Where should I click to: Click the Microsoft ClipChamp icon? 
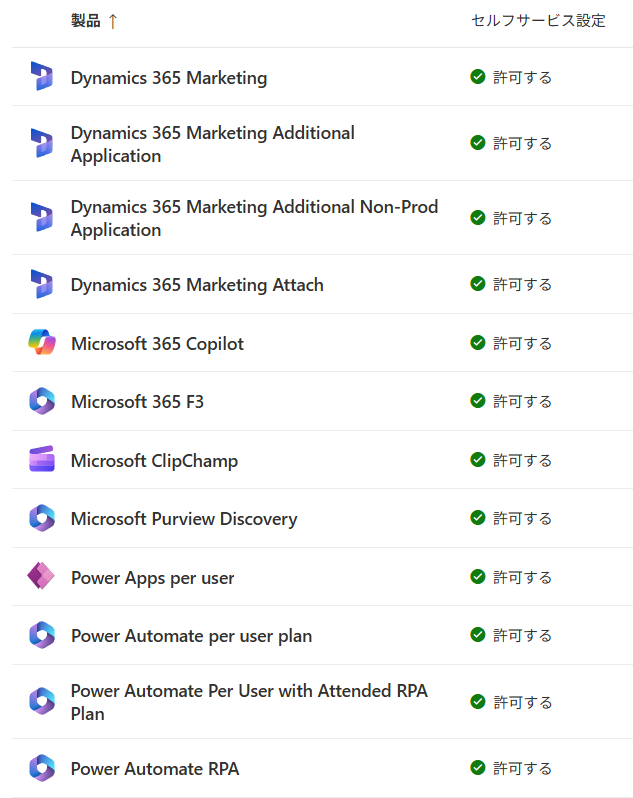(x=42, y=459)
